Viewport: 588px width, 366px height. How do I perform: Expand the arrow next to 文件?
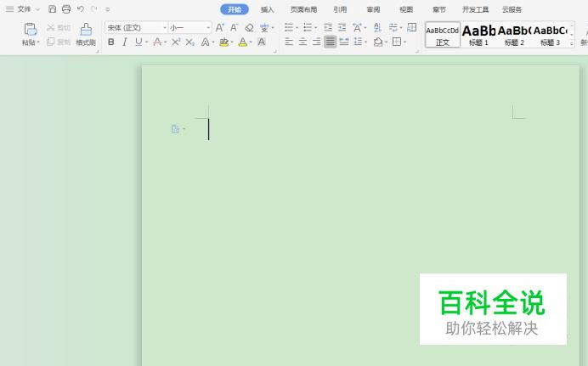[37, 9]
